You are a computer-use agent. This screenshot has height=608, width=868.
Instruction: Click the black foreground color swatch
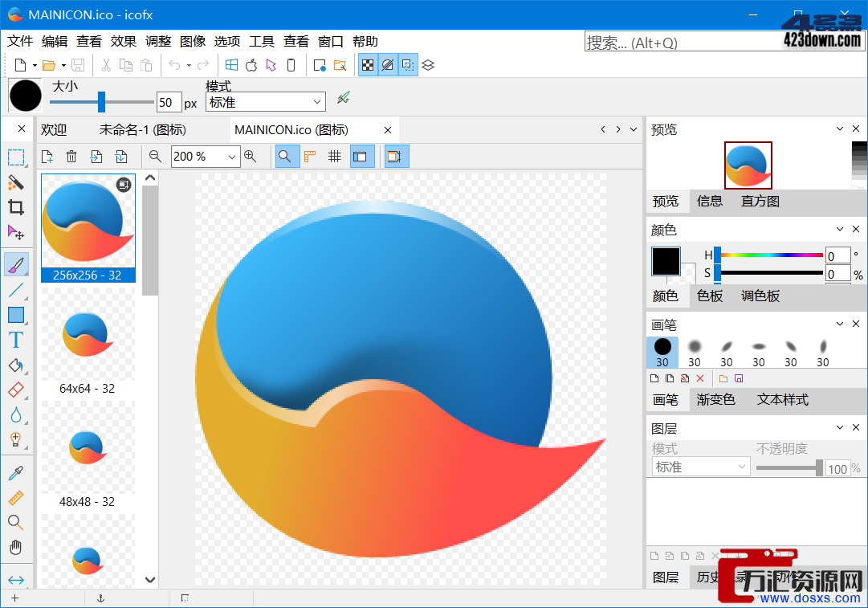(666, 261)
